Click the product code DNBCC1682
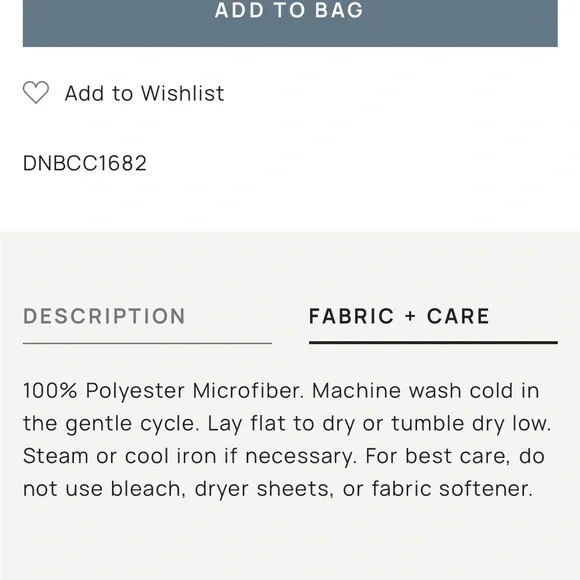This screenshot has width=580, height=580. coord(85,163)
